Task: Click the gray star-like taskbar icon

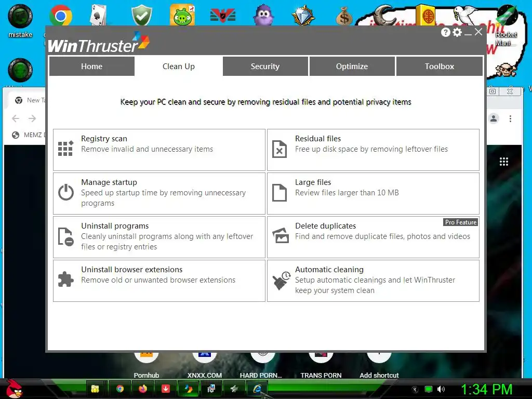Action: tap(234, 389)
